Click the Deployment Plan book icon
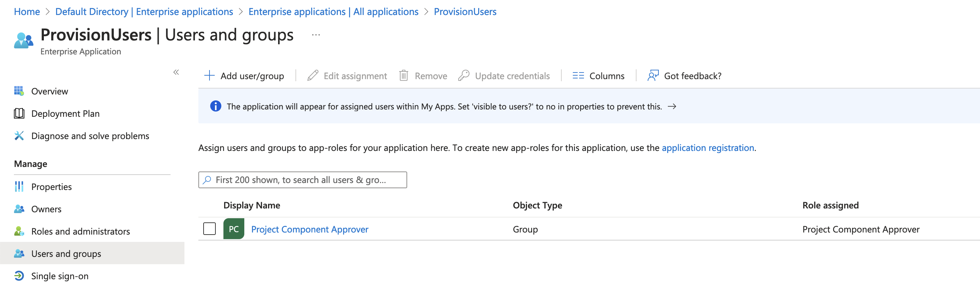 (x=19, y=114)
